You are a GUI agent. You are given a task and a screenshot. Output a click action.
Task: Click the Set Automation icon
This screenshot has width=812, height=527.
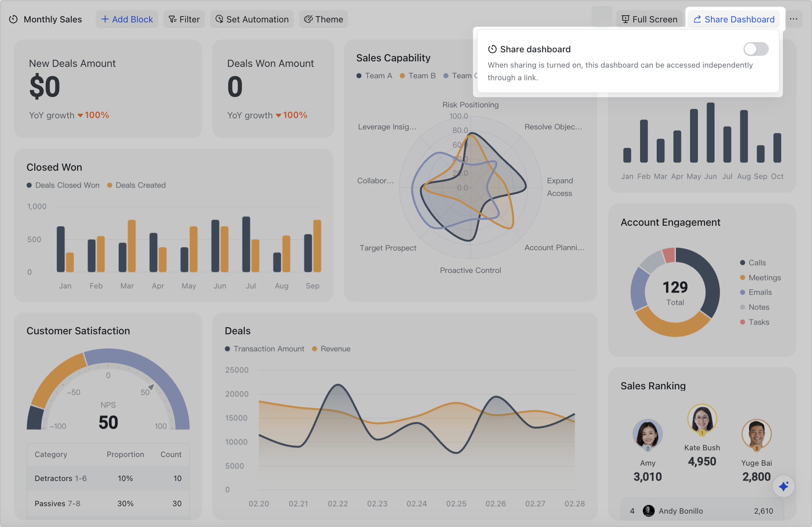point(220,19)
